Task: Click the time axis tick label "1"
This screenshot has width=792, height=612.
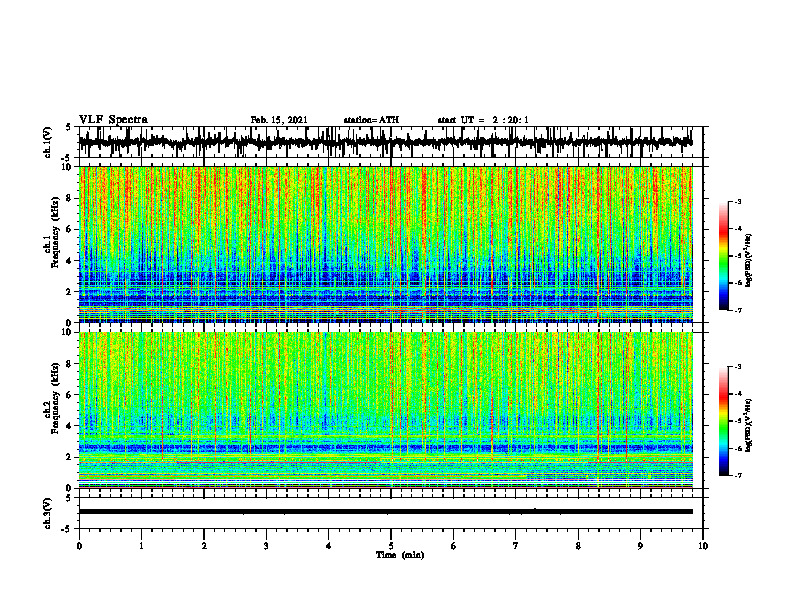Action: click(141, 546)
